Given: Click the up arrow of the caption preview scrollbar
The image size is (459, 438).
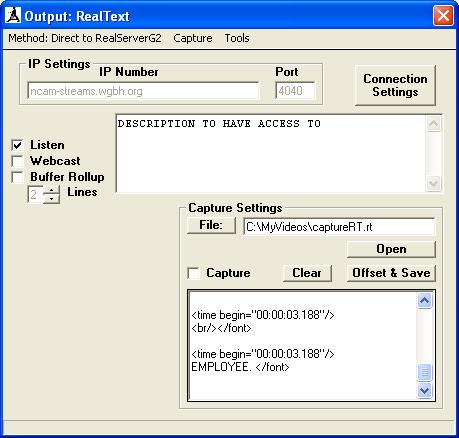Looking at the screenshot, I should tap(433, 123).
